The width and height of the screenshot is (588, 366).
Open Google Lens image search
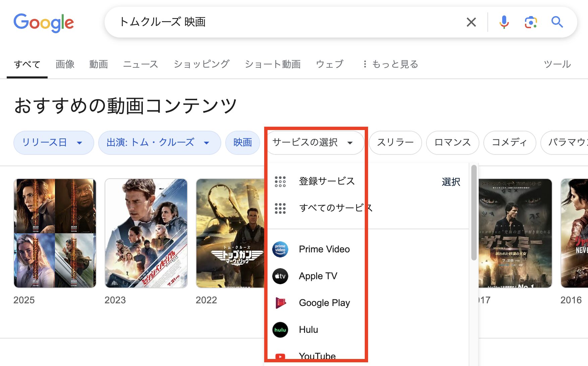[531, 22]
